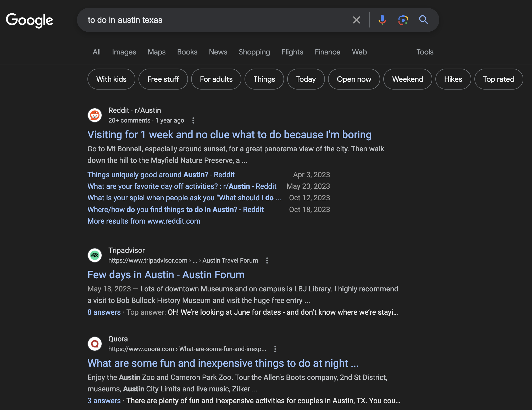532x410 pixels.
Task: Switch to the Maps tab
Action: 157,52
